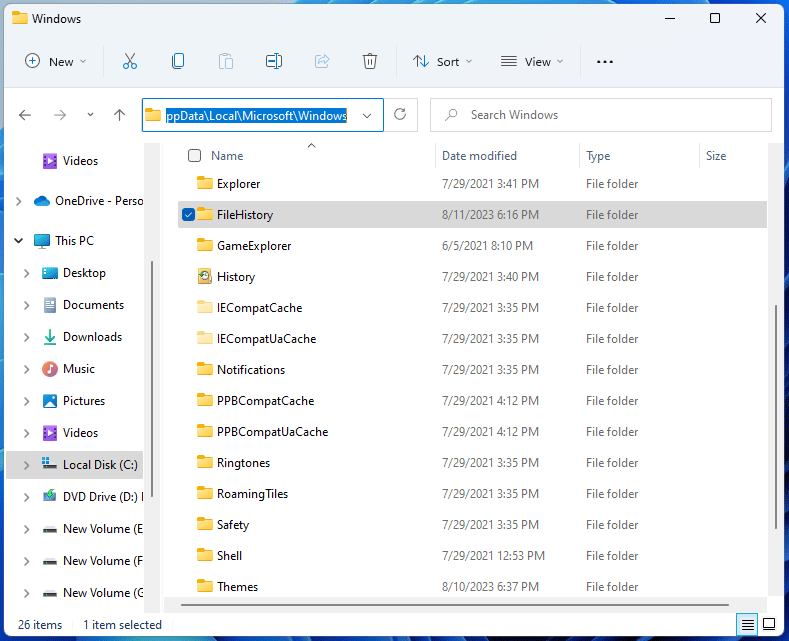Open the View options dropdown
This screenshot has width=789, height=641.
(532, 61)
